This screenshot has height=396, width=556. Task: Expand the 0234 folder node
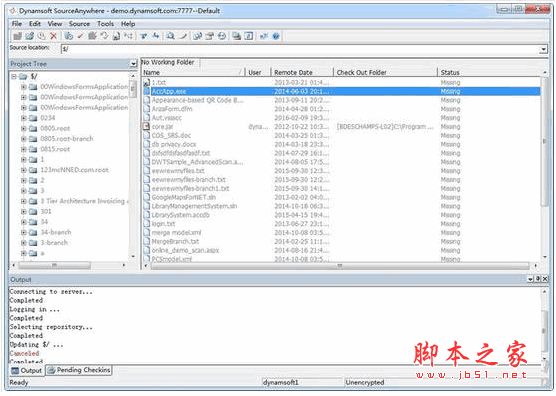(23, 118)
